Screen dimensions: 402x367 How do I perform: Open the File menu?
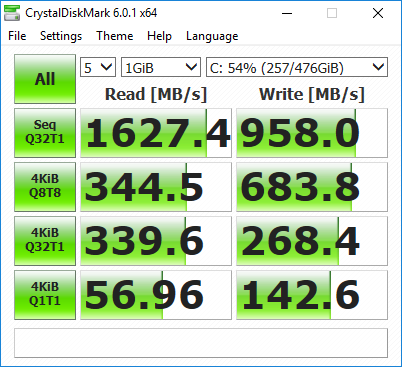[17, 36]
